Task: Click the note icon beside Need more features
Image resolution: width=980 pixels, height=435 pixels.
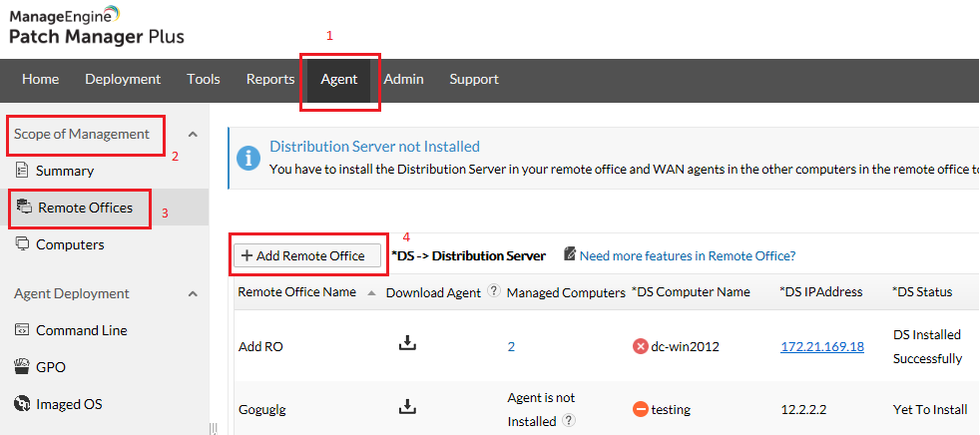Action: (570, 254)
